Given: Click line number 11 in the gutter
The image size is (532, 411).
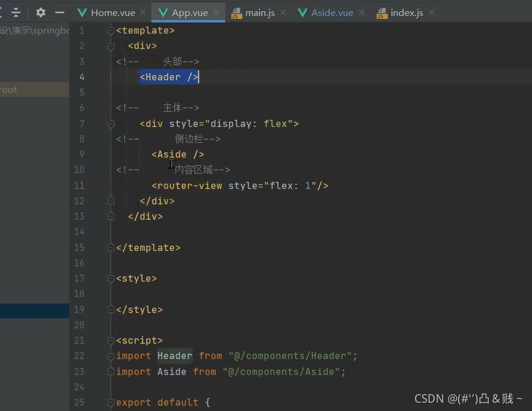Looking at the screenshot, I should [79, 185].
